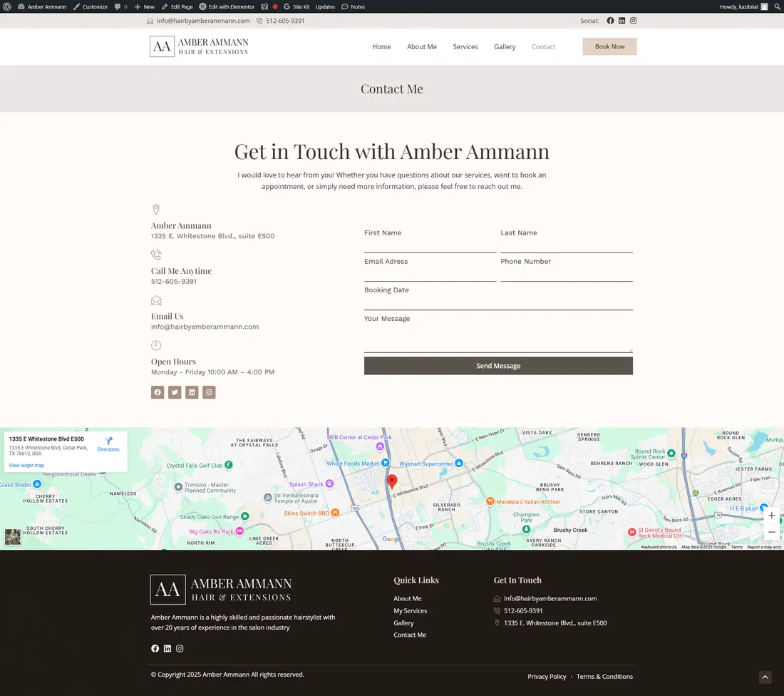Open Twitter square icon under Open Hours
Viewport: 784px width, 696px height.
(175, 392)
